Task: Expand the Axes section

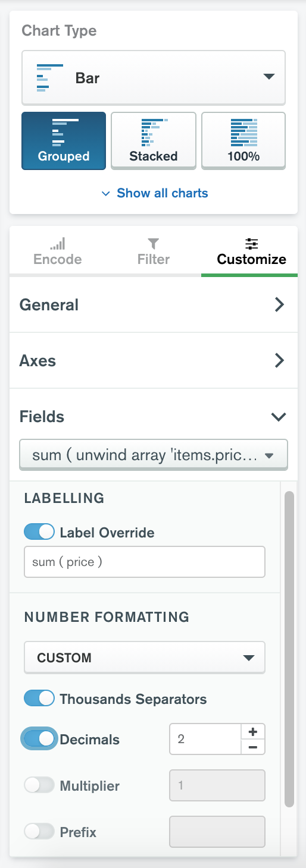Action: [154, 361]
